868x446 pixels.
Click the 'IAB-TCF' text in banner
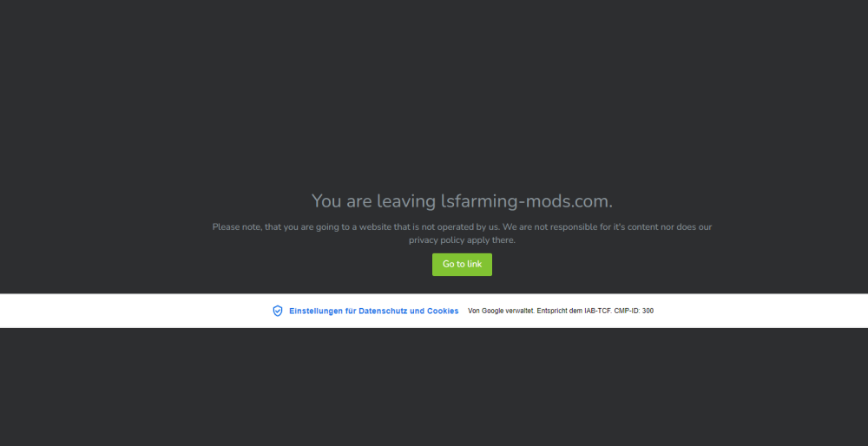click(x=598, y=311)
